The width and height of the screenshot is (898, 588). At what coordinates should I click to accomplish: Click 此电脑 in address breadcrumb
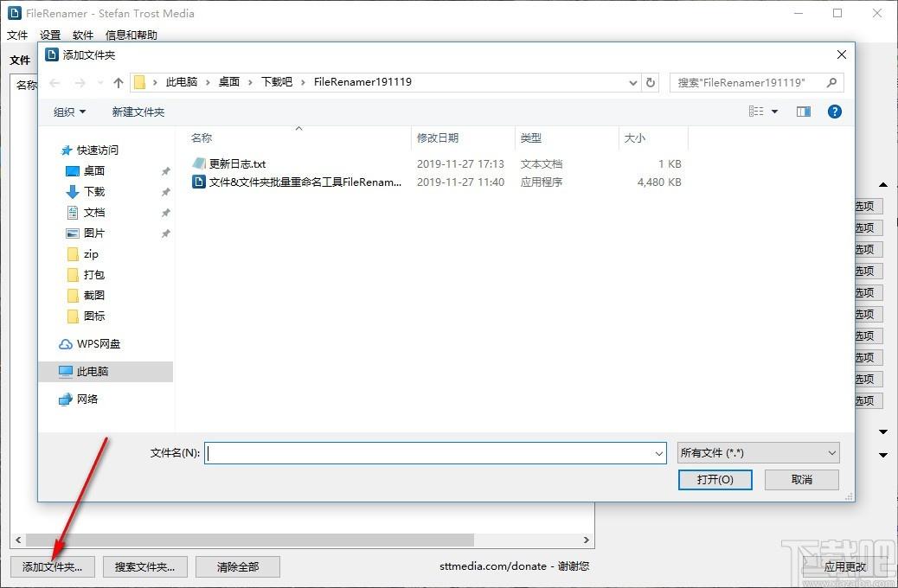[x=182, y=82]
